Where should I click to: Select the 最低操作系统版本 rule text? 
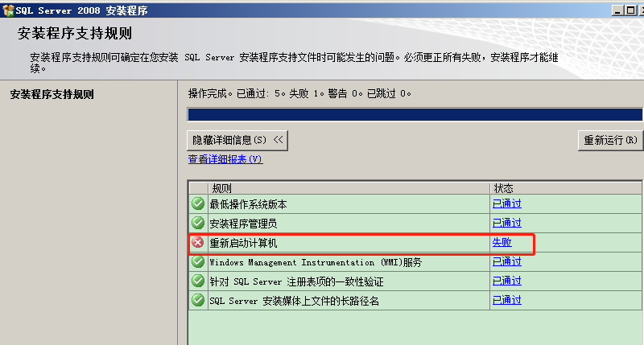pyautogui.click(x=248, y=204)
